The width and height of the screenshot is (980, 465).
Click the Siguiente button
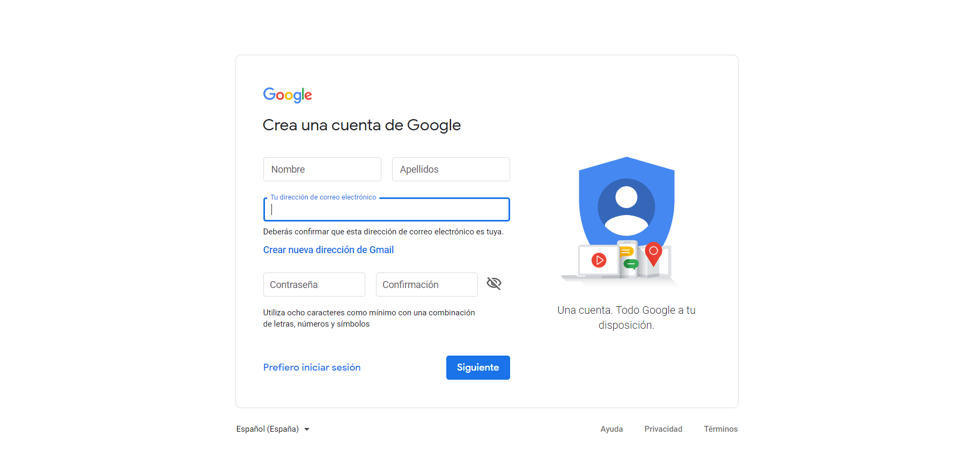pyautogui.click(x=477, y=367)
